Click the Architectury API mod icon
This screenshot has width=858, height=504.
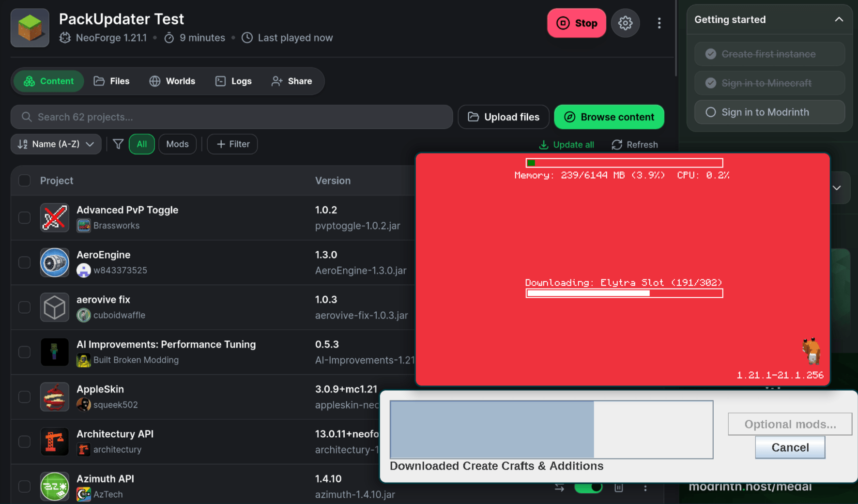tap(54, 442)
